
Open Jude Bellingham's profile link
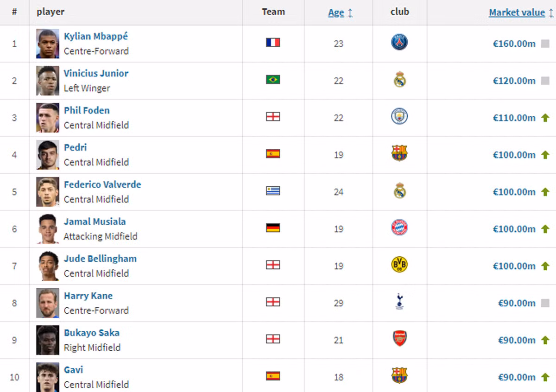click(100, 259)
